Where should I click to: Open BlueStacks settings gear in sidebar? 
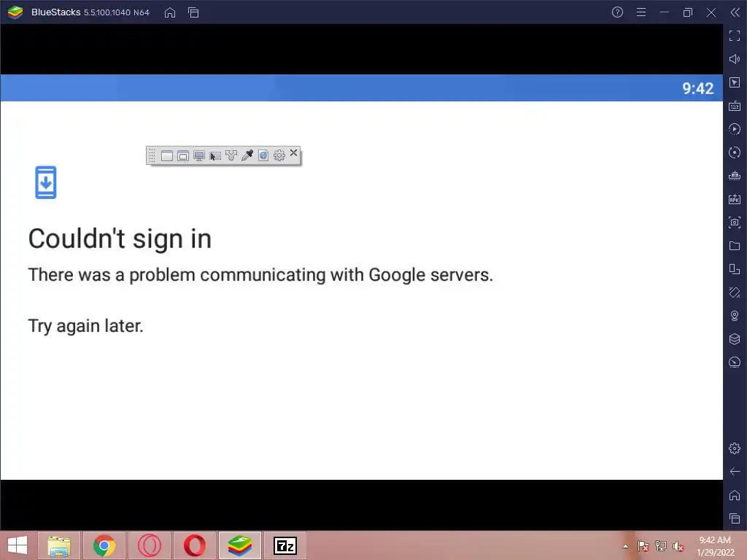click(735, 448)
